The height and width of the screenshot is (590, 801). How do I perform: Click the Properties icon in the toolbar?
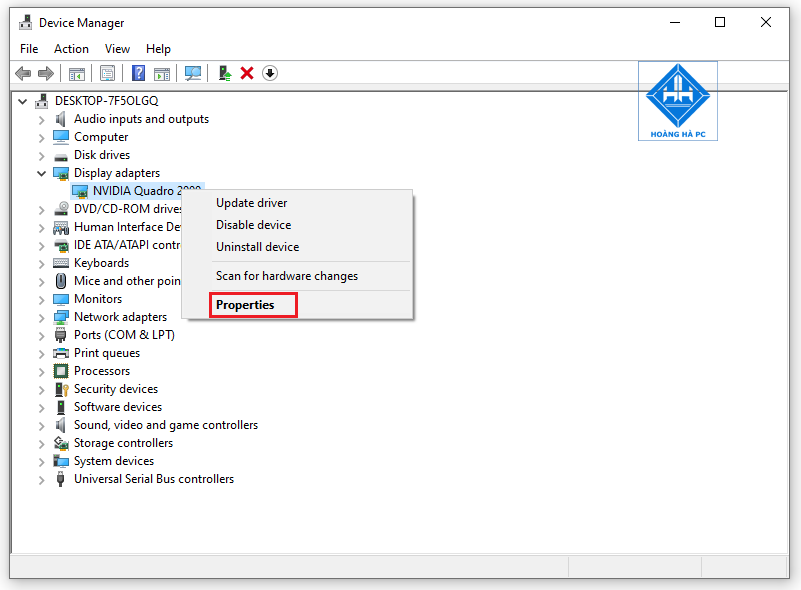point(107,72)
